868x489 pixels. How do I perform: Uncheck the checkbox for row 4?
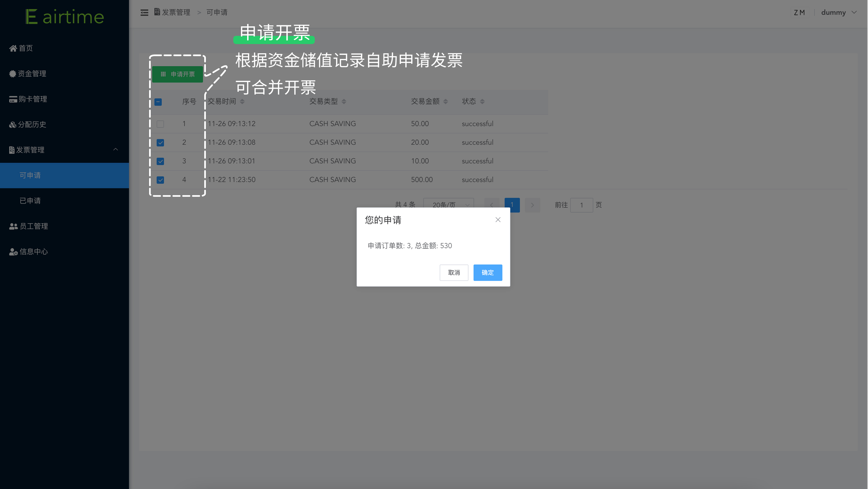point(161,180)
